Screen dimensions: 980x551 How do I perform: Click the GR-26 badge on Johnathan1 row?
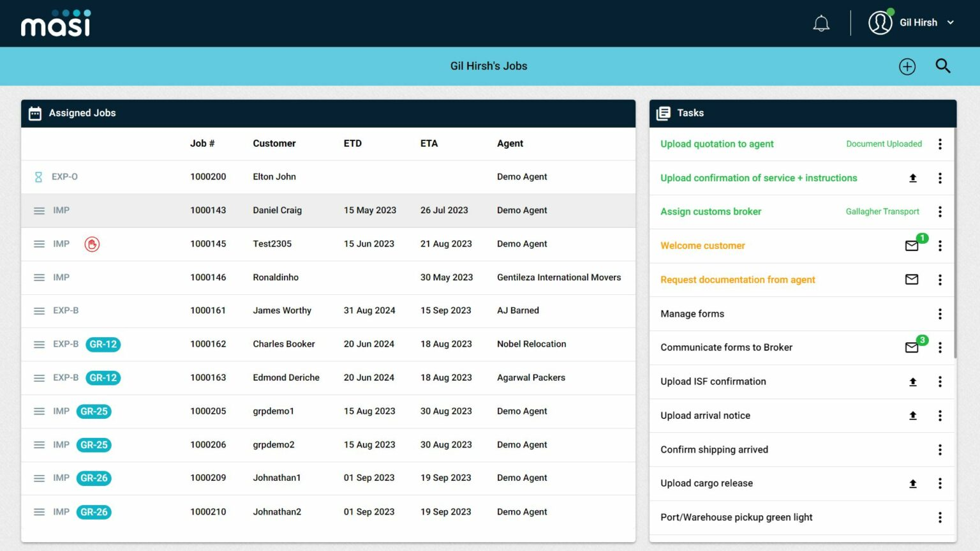[x=94, y=478]
